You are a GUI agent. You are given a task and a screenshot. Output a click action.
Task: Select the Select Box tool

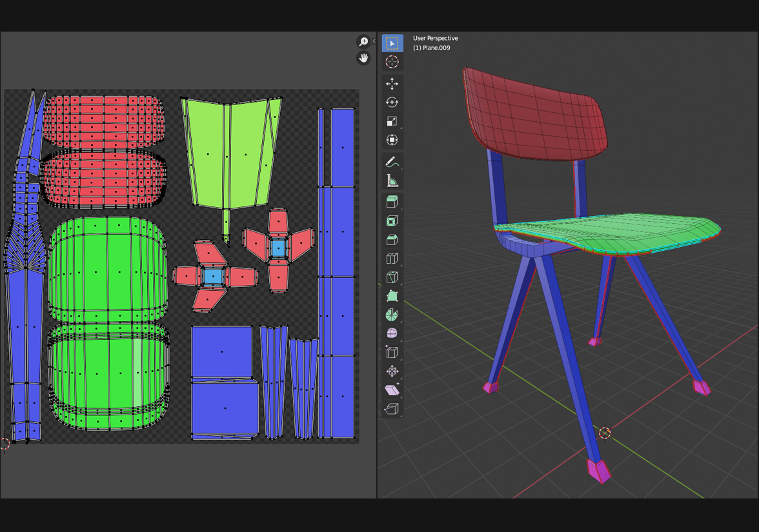(x=392, y=43)
